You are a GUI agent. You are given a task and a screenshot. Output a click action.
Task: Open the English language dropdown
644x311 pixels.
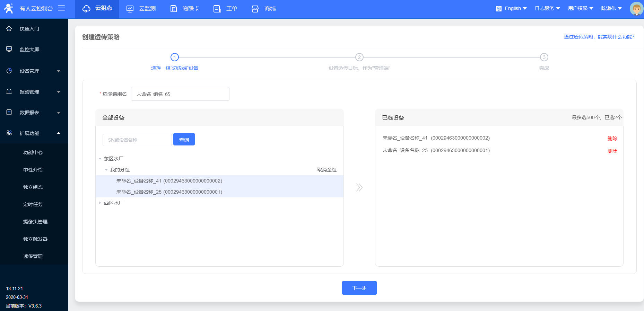pyautogui.click(x=516, y=8)
